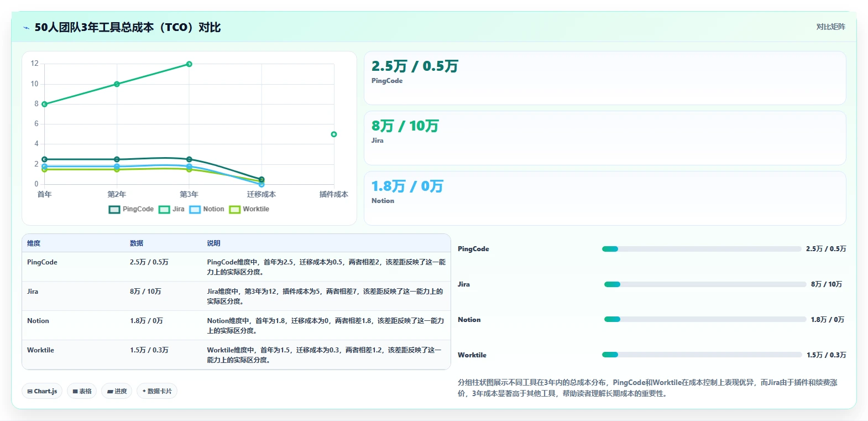Select the PingCode 2.5万 / 0.5万 data card

point(605,78)
